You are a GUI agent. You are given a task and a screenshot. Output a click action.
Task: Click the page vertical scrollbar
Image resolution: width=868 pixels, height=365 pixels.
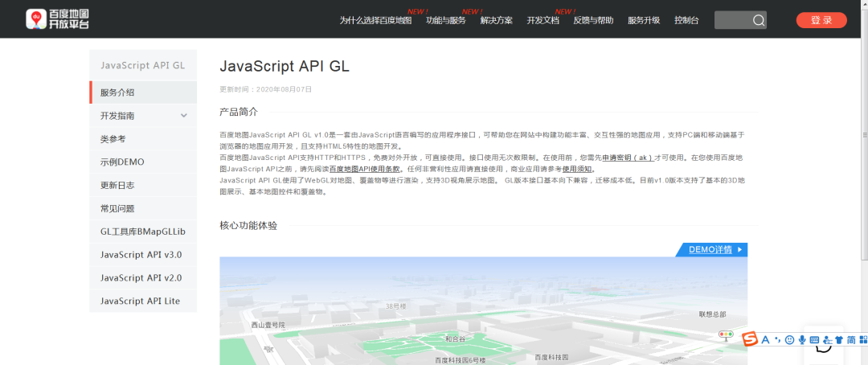coord(865,133)
